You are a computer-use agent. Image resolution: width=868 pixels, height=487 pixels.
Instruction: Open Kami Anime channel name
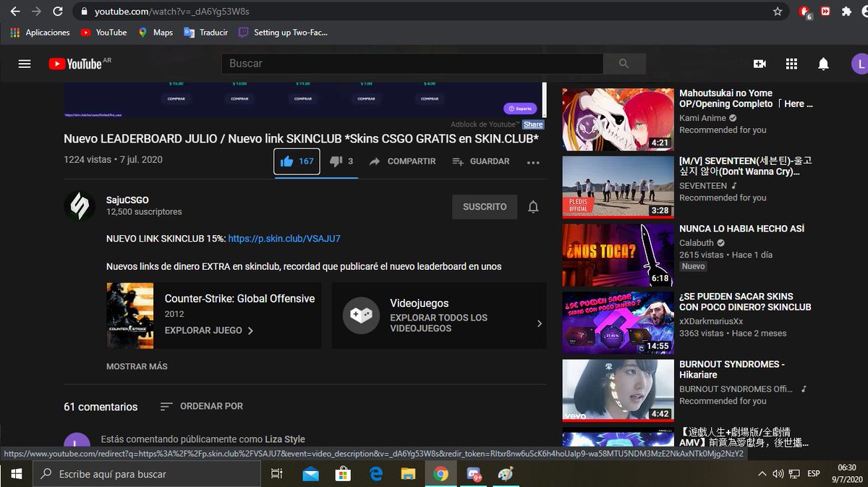702,118
